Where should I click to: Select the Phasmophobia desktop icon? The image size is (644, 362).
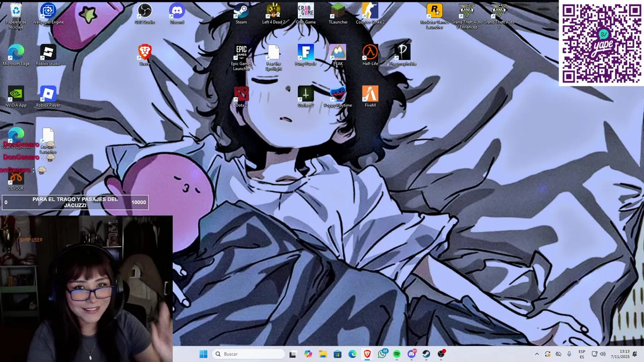pos(402,55)
